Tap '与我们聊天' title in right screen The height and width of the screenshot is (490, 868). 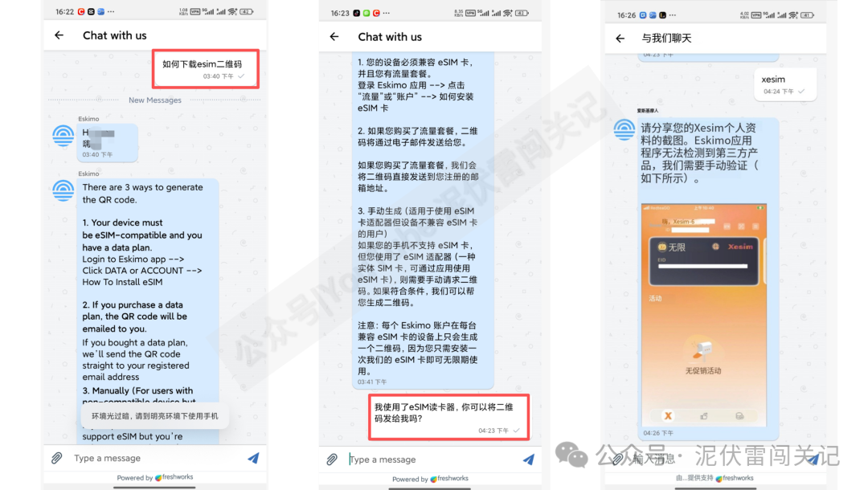(666, 39)
